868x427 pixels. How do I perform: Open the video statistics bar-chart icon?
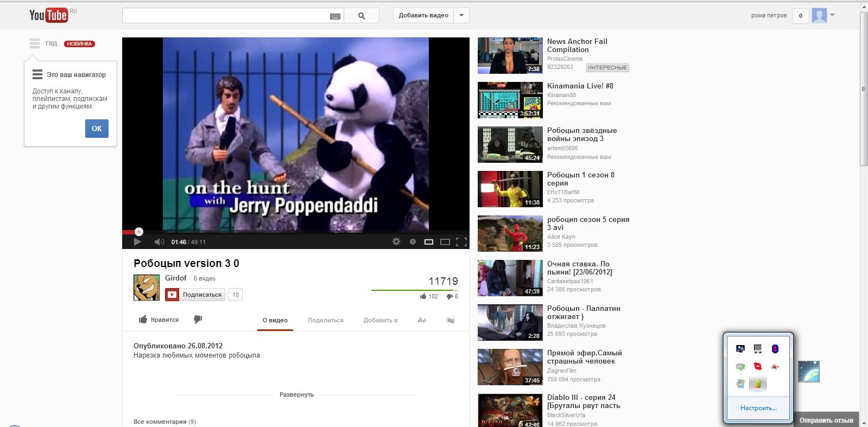pos(422,320)
